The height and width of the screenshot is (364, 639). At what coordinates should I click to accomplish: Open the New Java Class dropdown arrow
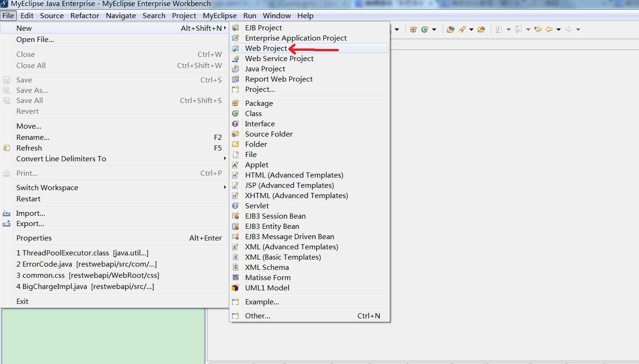tap(434, 29)
